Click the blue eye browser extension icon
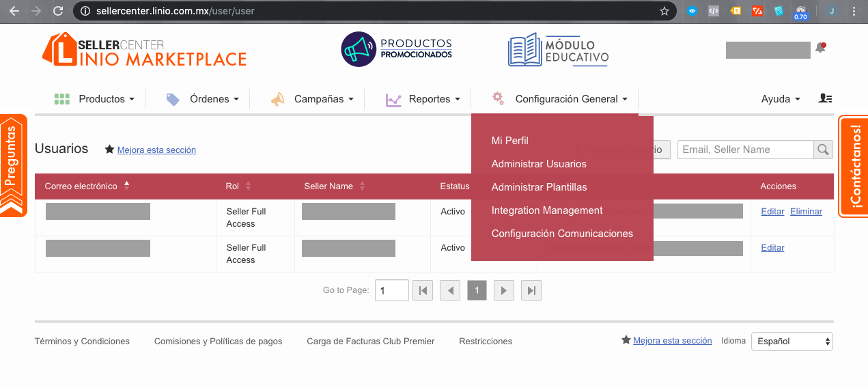Viewport: 868px width, 390px height. tap(692, 11)
